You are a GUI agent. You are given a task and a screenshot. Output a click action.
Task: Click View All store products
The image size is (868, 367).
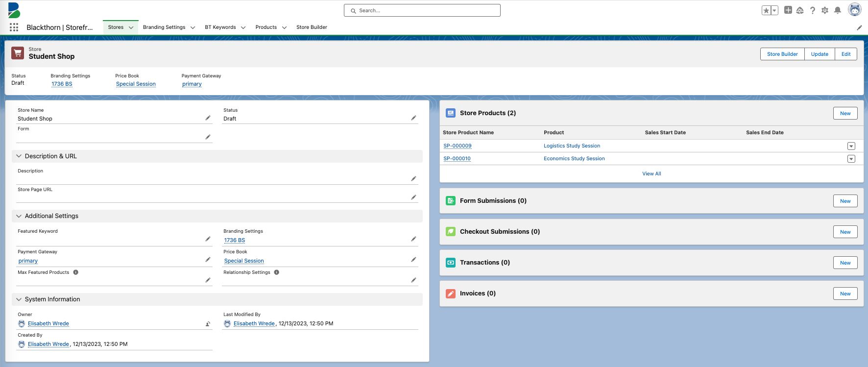pyautogui.click(x=651, y=174)
